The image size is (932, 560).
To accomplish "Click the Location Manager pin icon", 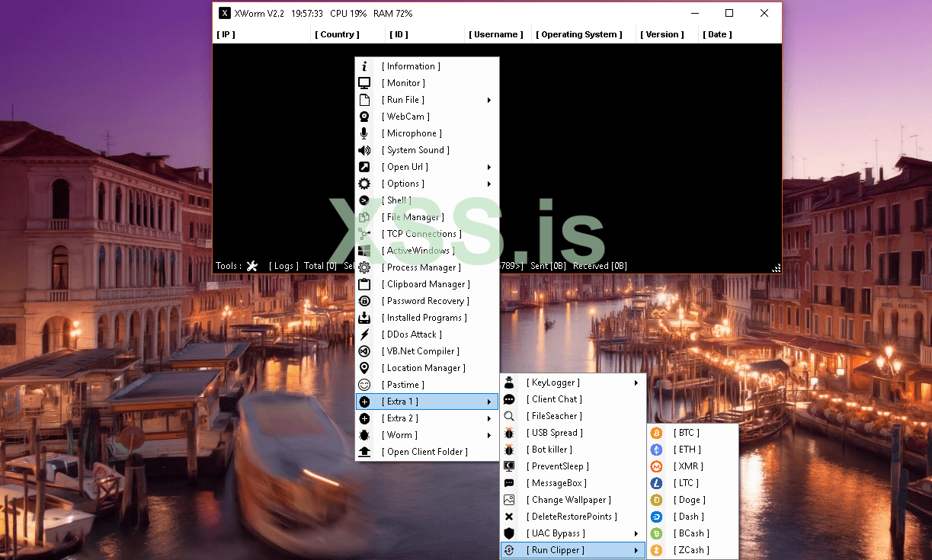I will tap(364, 368).
